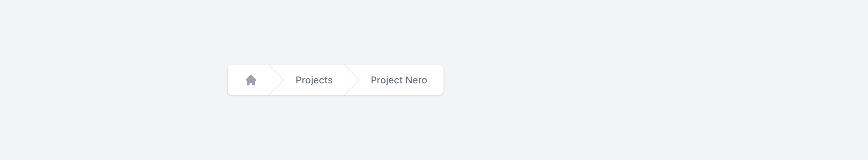Tap the home glyph left of Projects

[x=251, y=80]
